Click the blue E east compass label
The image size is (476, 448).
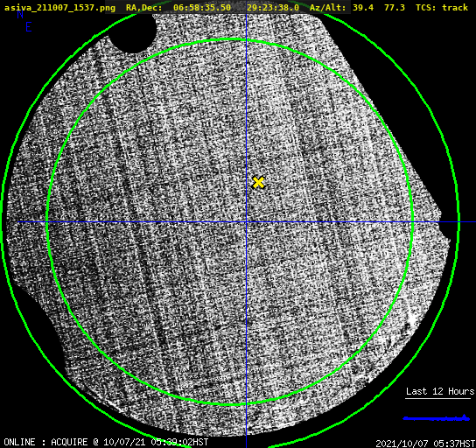28,27
